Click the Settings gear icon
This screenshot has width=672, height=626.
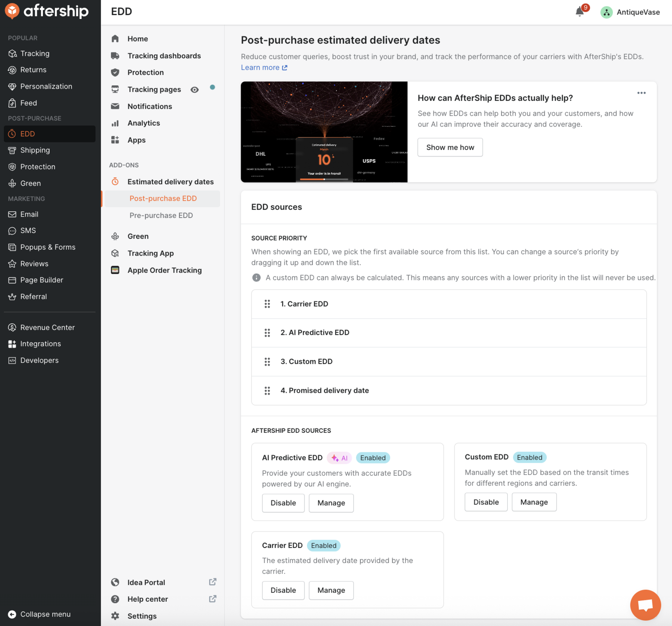[x=115, y=616]
